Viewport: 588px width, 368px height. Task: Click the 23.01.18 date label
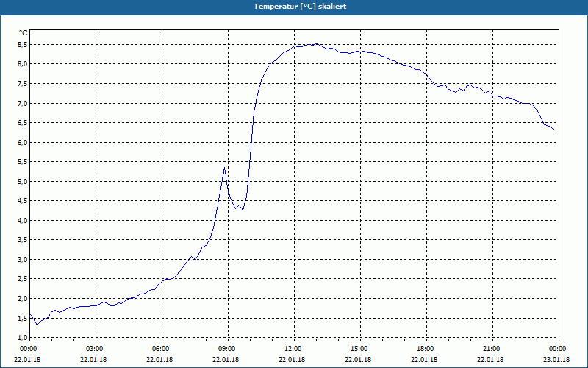pos(556,360)
